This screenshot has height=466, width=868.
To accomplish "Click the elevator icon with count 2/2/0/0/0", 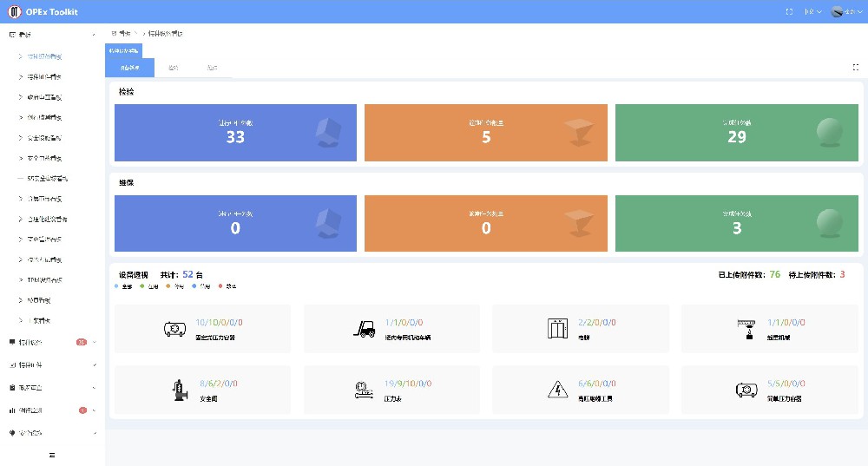I will click(x=557, y=329).
